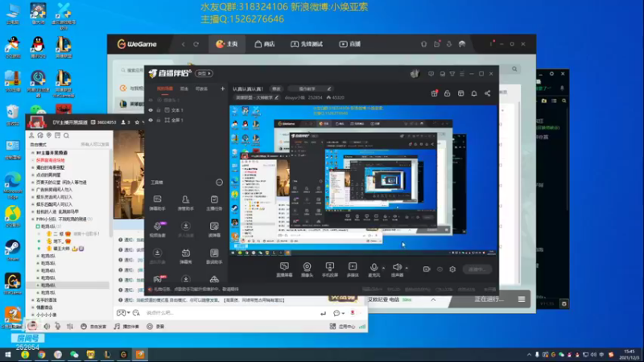
Task: Click the search icon in YY toolbar
Action: (66, 135)
